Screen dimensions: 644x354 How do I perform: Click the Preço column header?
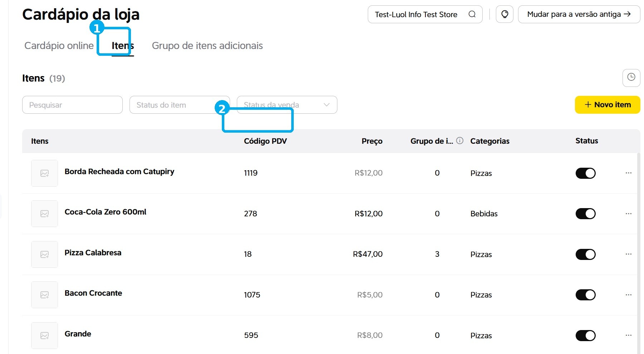tap(372, 141)
